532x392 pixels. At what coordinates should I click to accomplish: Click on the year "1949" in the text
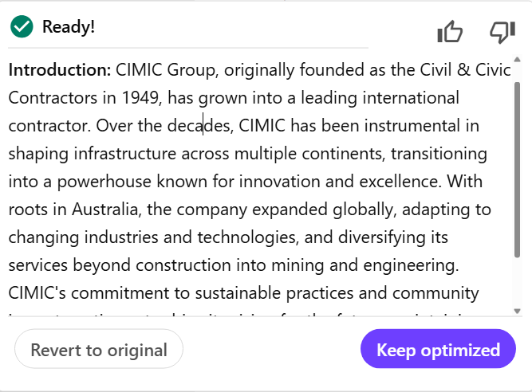click(x=141, y=98)
